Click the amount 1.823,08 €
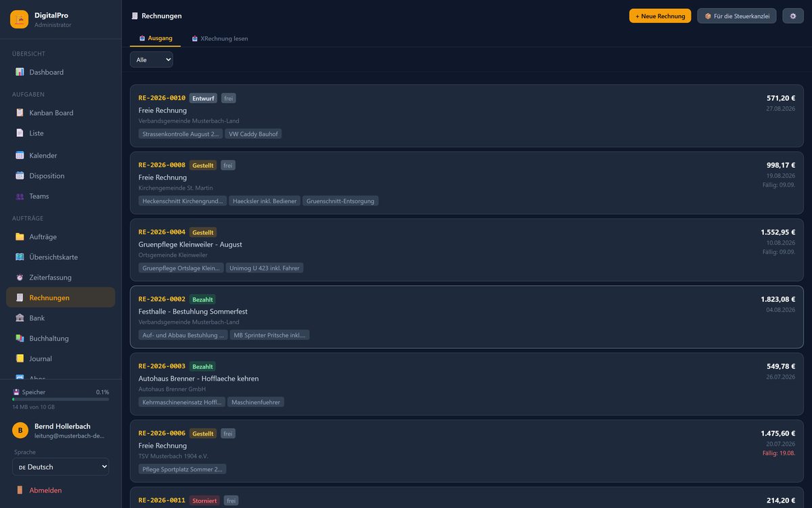Viewport: 812px width, 508px height. (x=777, y=299)
